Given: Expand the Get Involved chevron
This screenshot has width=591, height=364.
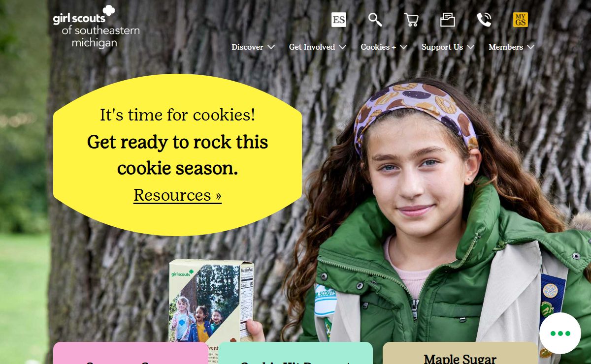Looking at the screenshot, I should (343, 47).
